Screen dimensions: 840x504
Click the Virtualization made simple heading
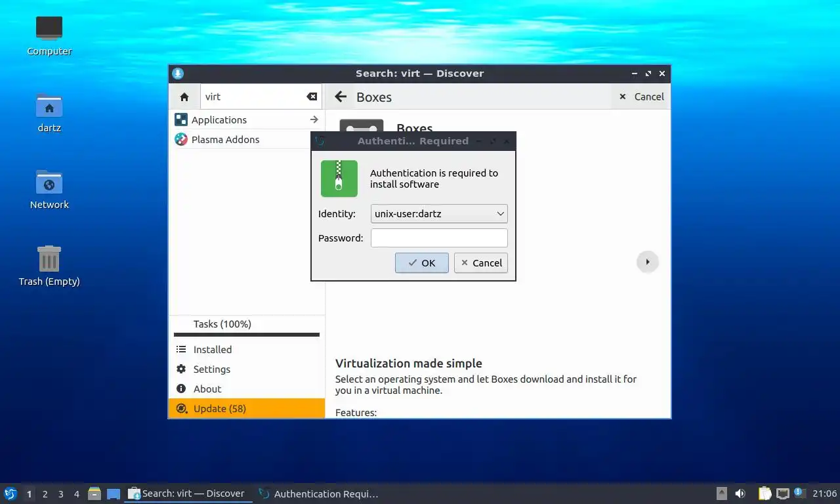(x=409, y=364)
